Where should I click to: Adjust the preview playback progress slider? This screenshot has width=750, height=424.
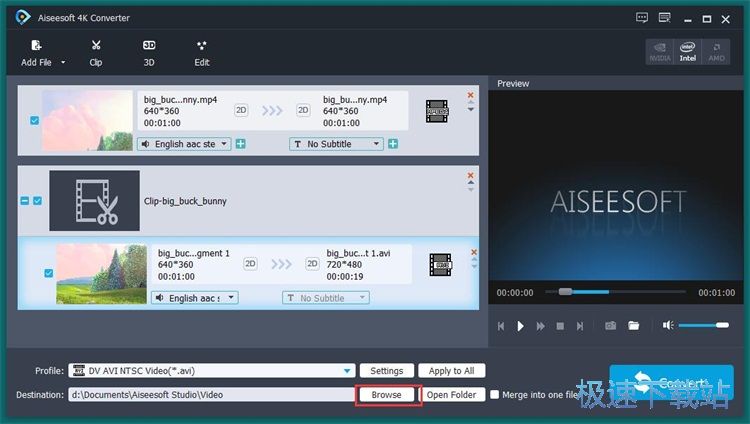click(616, 291)
